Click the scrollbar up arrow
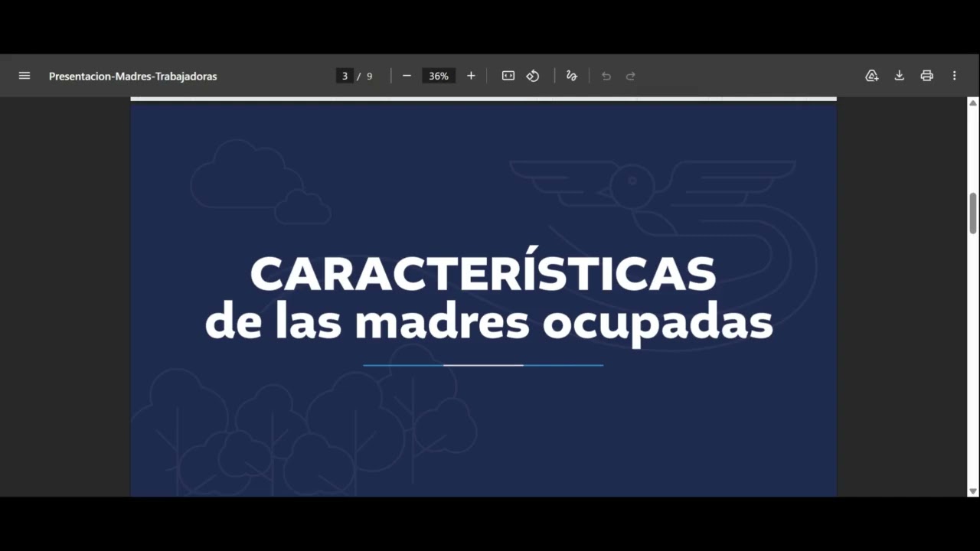The width and height of the screenshot is (980, 551). 973,103
